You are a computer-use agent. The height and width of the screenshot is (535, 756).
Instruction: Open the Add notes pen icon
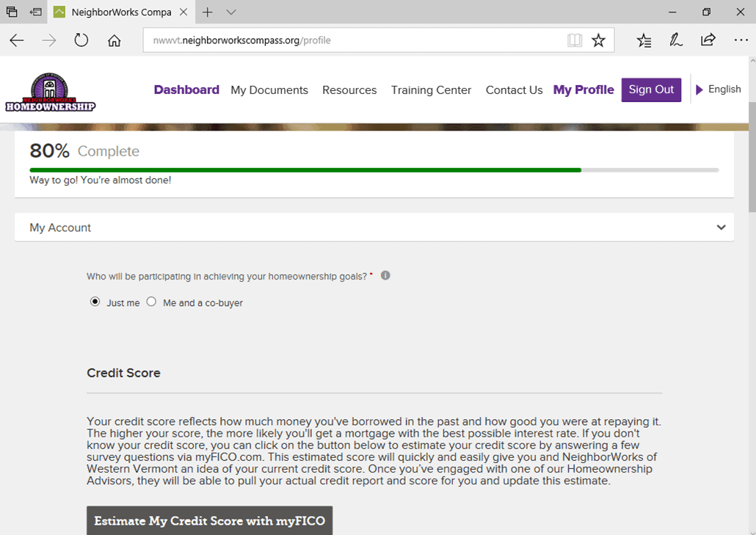pyautogui.click(x=676, y=40)
